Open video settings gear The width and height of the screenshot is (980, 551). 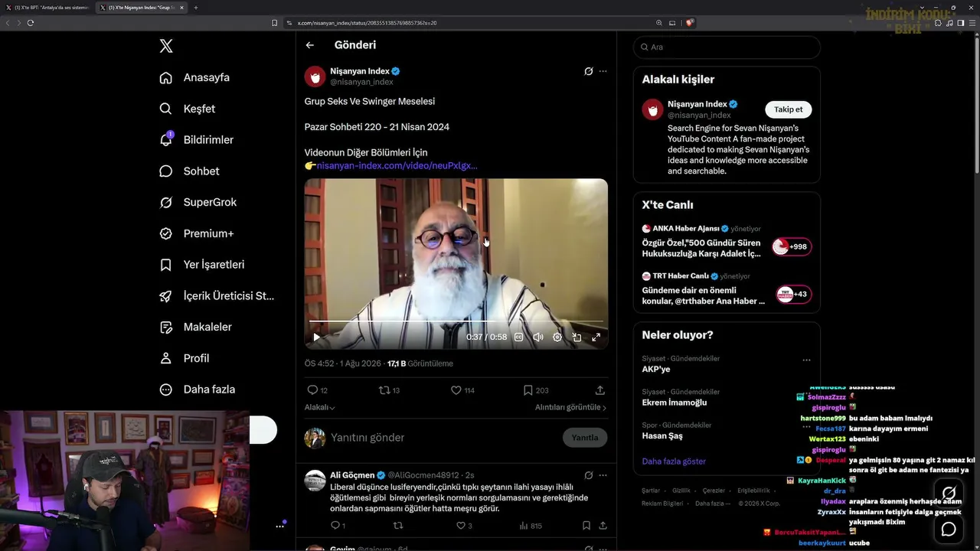pos(557,337)
